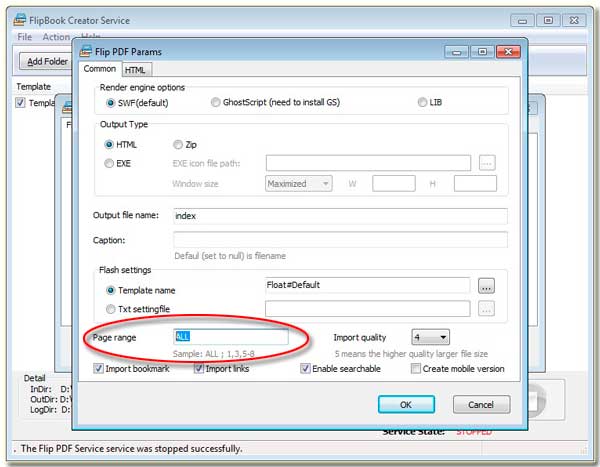Image resolution: width=600 pixels, height=467 pixels.
Task: Click Add Folder button in main window
Action: 46,61
